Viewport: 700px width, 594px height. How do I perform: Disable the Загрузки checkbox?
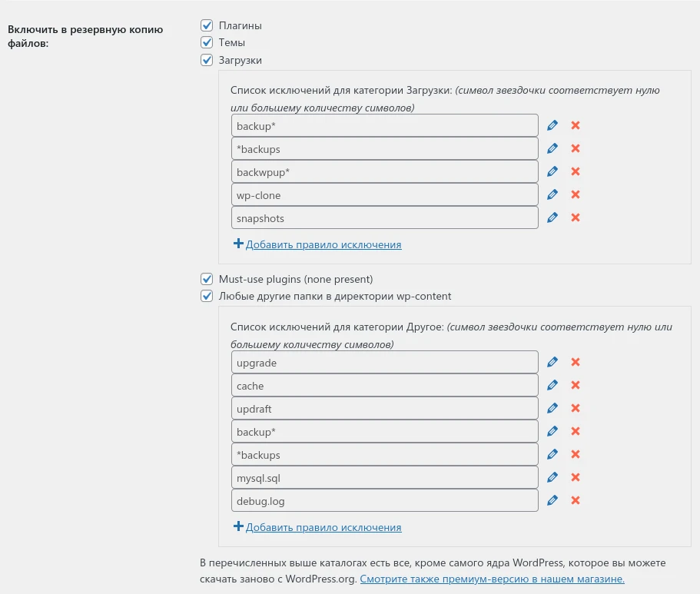[x=207, y=60]
